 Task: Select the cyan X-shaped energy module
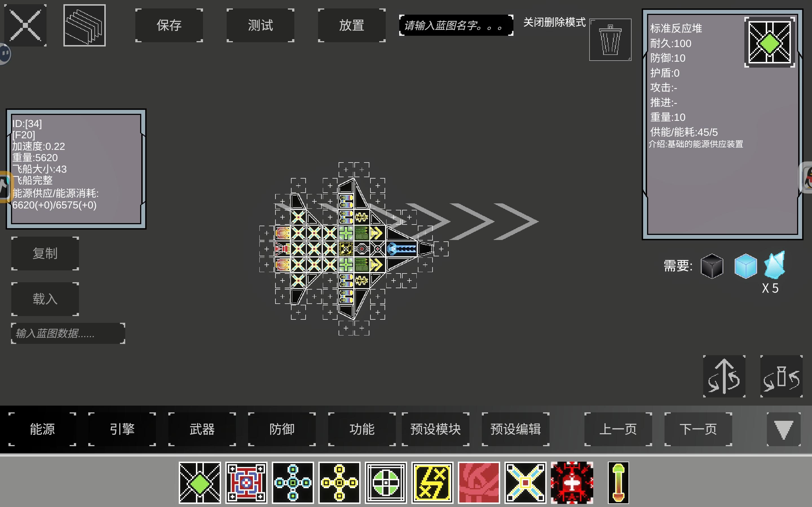[x=526, y=483]
